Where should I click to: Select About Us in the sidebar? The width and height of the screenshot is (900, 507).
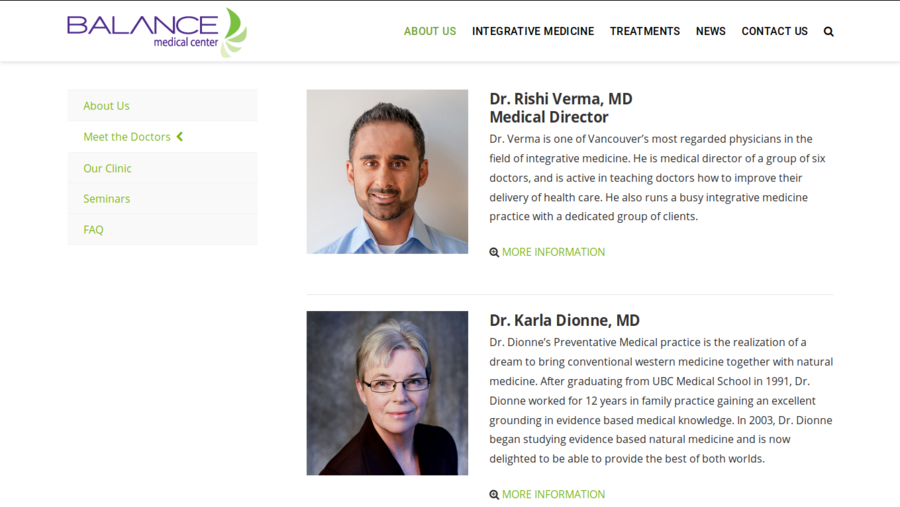click(107, 106)
